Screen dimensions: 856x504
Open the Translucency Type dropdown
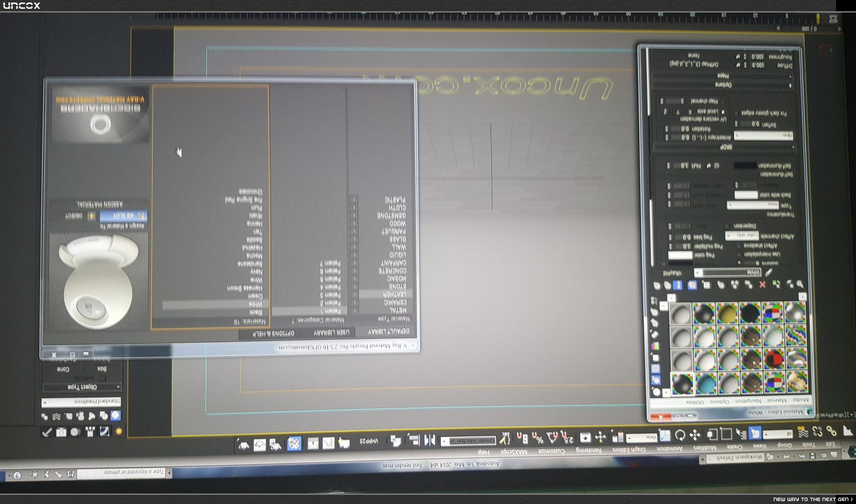753,205
